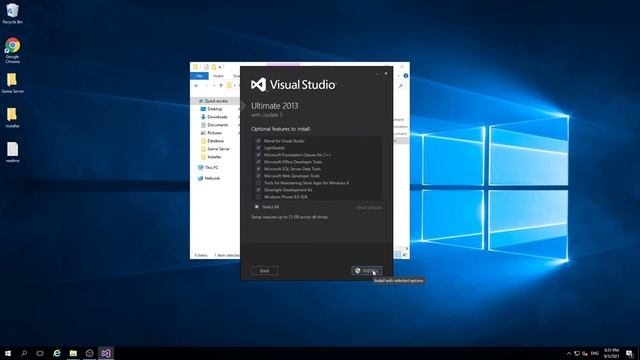The height and width of the screenshot is (360, 640).
Task: Open File Explorer taskbar icon
Action: tap(73, 353)
